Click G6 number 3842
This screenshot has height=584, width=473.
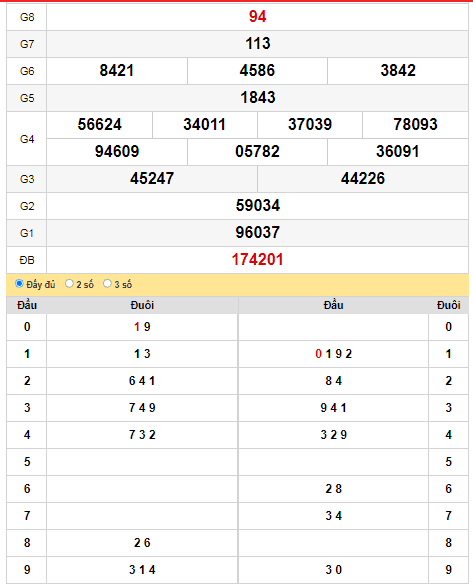pos(398,71)
